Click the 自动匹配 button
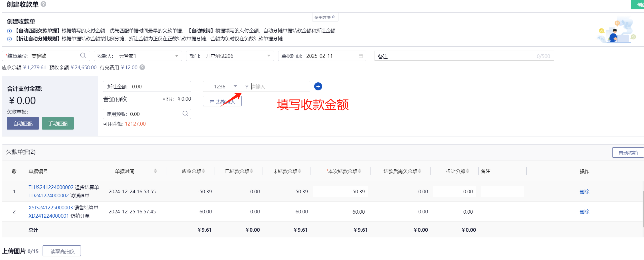Viewport: 644px width, 260px height. pos(23,123)
